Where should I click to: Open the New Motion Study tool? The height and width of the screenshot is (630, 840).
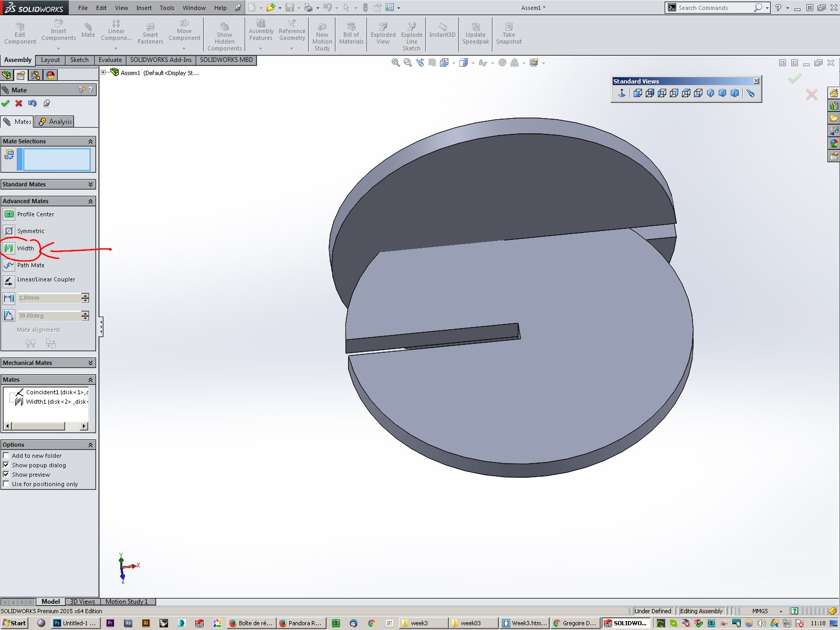[322, 37]
